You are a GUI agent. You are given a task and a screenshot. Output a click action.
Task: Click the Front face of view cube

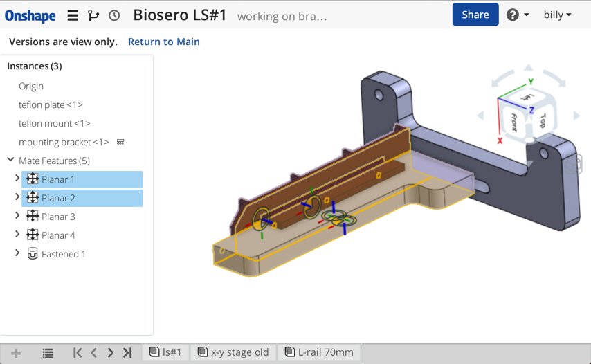[x=513, y=122]
